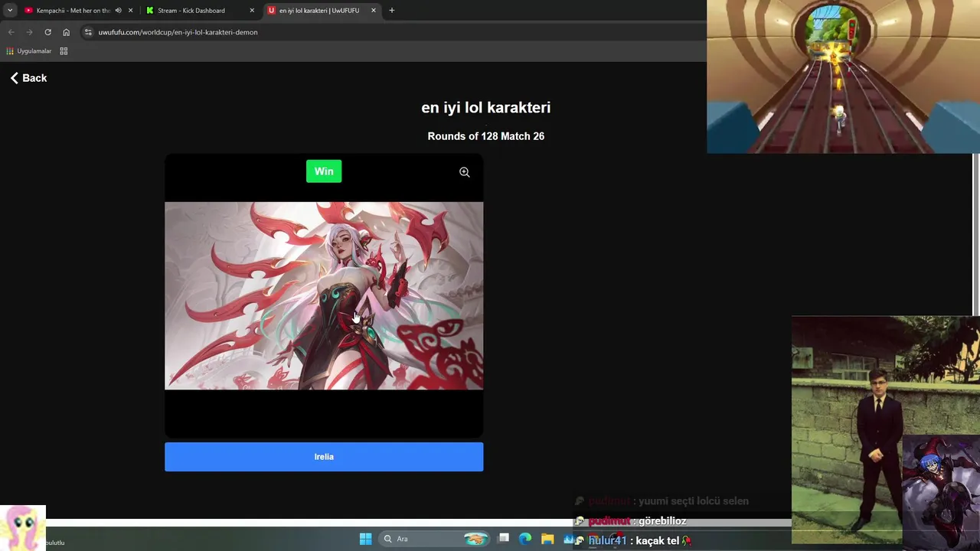Open the Uygulamalar bookmarks shortcut
The width and height of the screenshot is (980, 551).
pyautogui.click(x=28, y=51)
